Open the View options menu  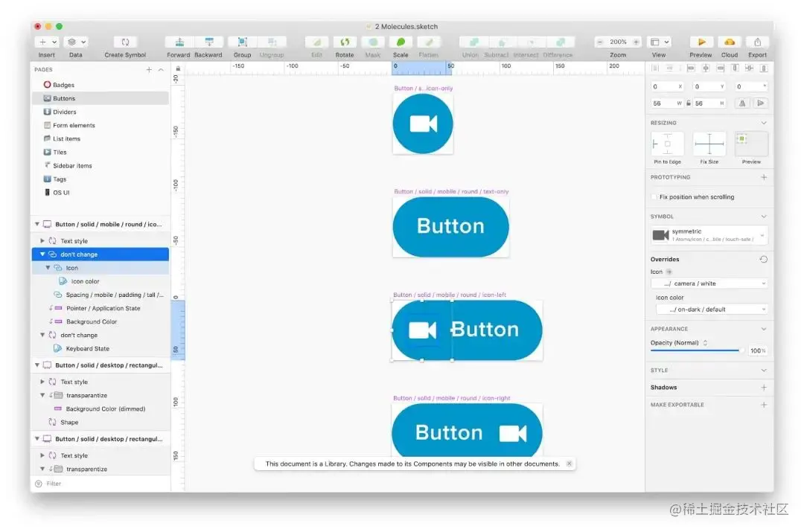click(x=660, y=42)
